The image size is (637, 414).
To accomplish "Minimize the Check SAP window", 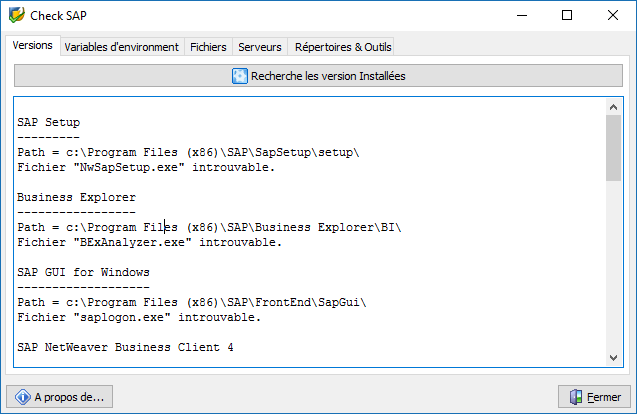I will pyautogui.click(x=522, y=15).
